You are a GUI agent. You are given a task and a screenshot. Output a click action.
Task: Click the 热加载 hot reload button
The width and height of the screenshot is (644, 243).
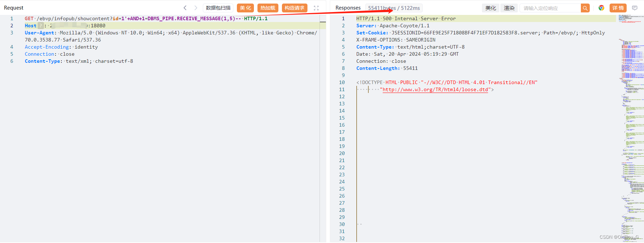coord(268,8)
